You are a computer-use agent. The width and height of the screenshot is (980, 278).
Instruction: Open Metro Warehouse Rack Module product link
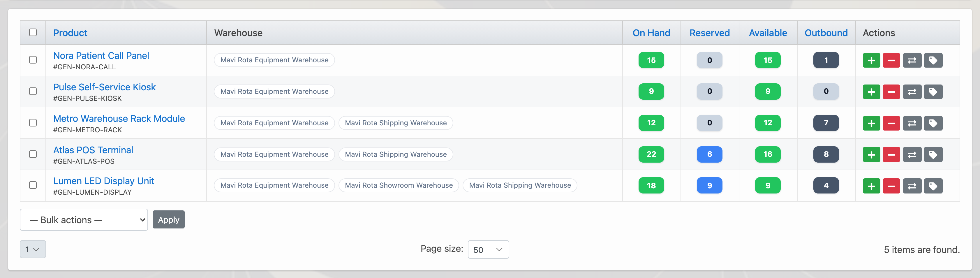tap(119, 119)
